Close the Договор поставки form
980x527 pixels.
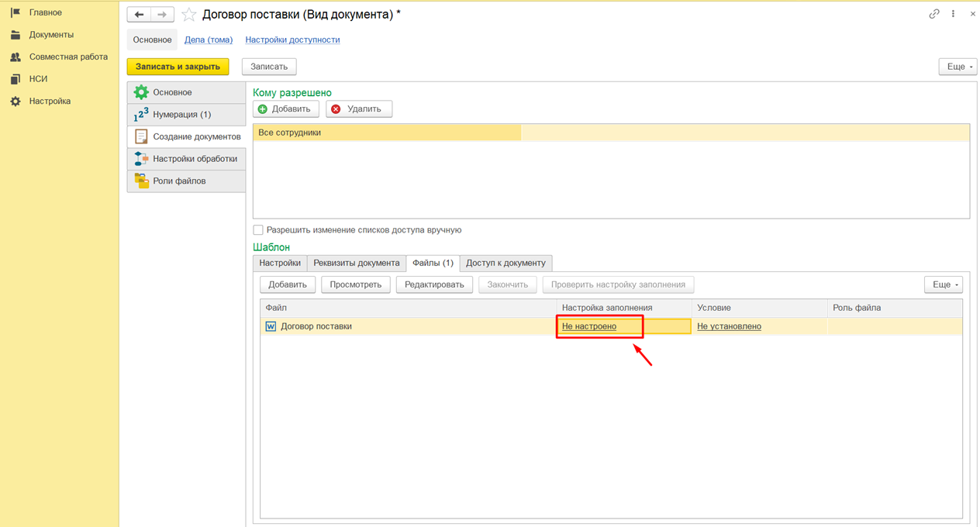point(972,14)
